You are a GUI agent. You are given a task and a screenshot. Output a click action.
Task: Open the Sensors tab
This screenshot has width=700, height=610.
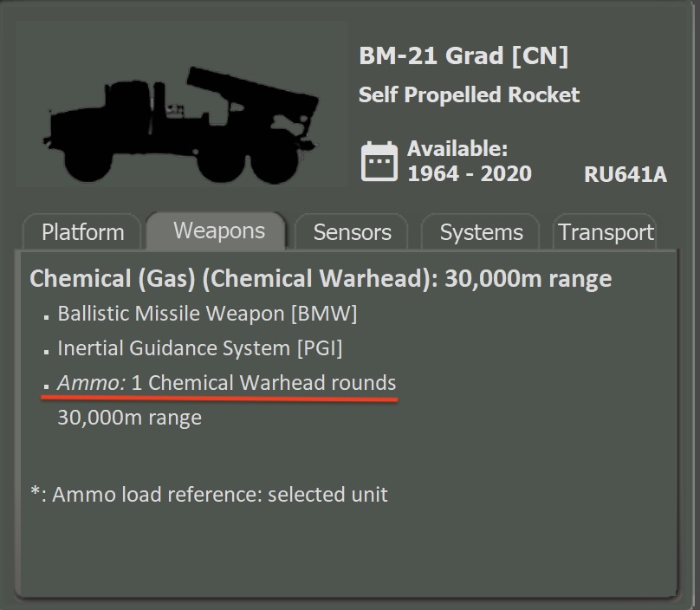pos(351,231)
